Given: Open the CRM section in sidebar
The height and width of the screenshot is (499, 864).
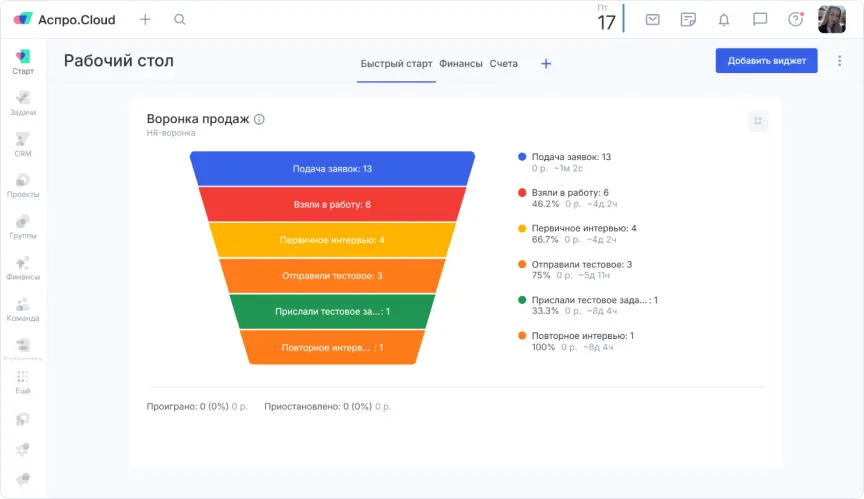Looking at the screenshot, I should coord(22,144).
